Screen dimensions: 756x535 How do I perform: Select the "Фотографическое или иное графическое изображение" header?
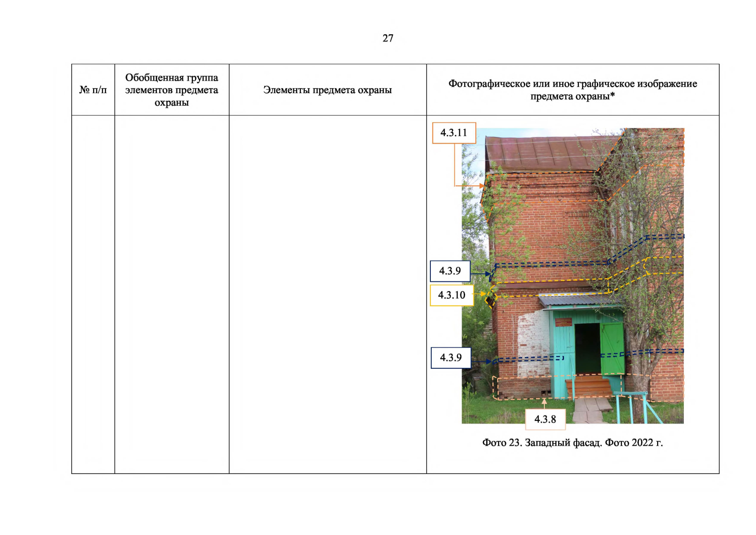coord(572,90)
